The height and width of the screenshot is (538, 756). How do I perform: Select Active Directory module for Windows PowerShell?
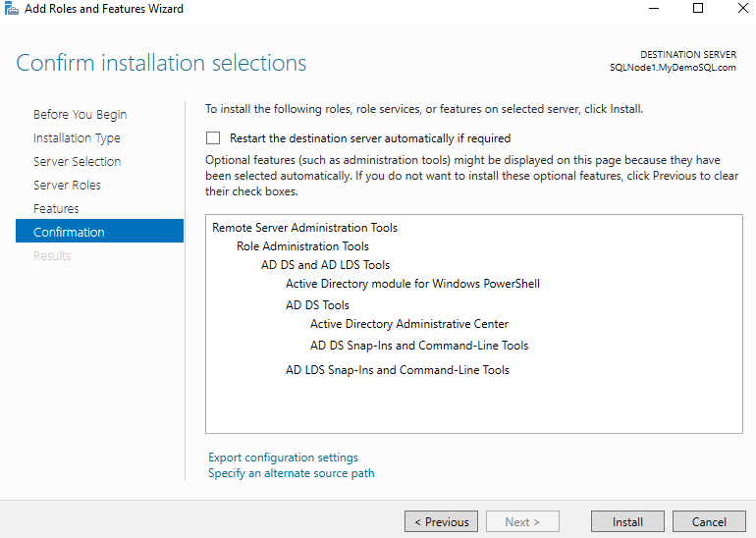[x=412, y=284]
